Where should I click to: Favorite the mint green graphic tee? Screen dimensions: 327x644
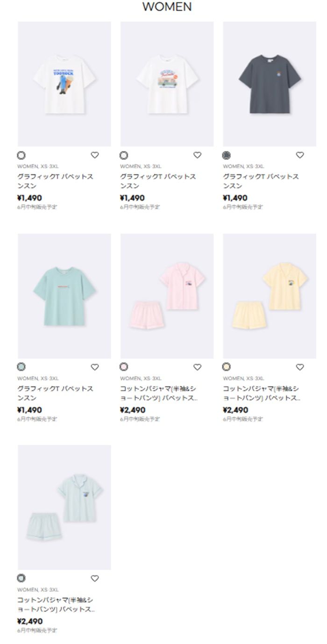(95, 367)
